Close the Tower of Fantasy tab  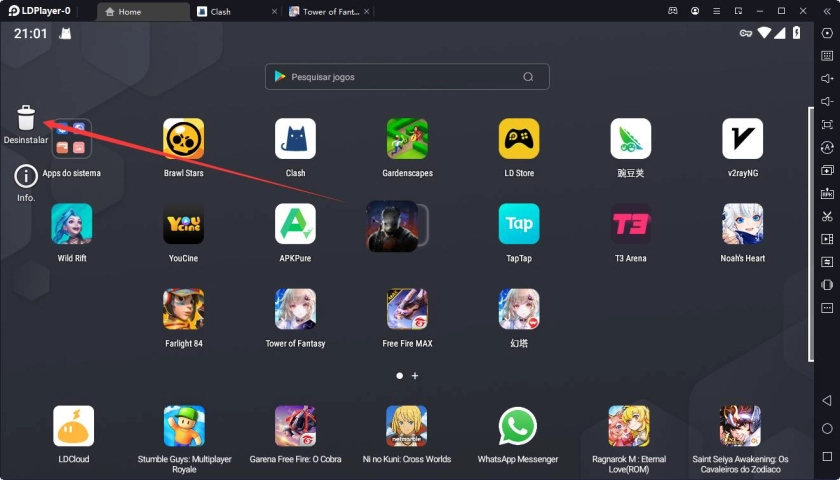pyautogui.click(x=367, y=12)
